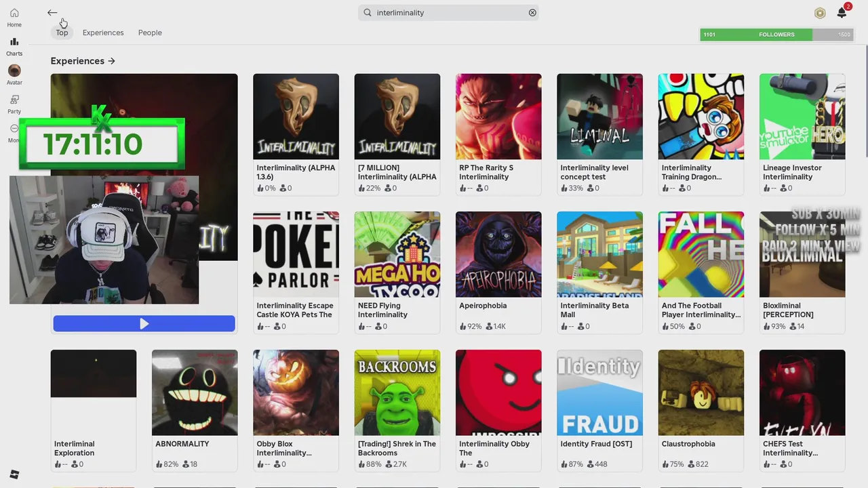The height and width of the screenshot is (488, 868).
Task: Click Apeirophobia 1.4K player count
Action: (x=496, y=327)
